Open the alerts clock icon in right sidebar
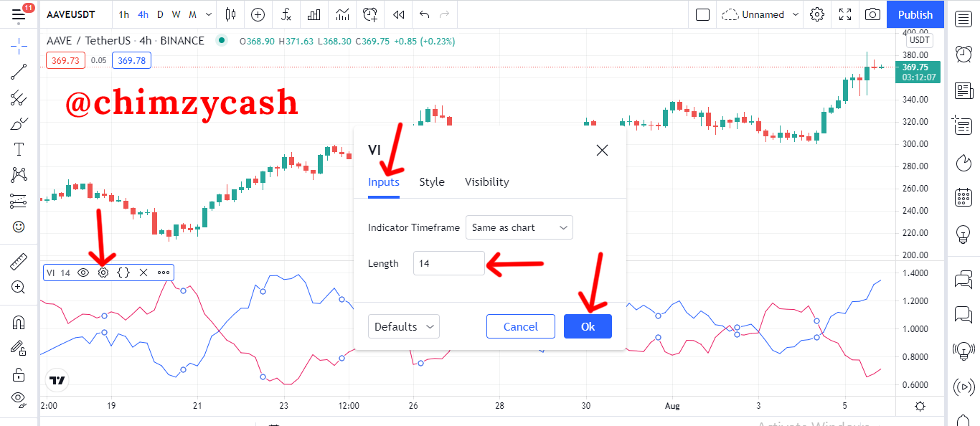This screenshot has height=426, width=980. pos(963,54)
